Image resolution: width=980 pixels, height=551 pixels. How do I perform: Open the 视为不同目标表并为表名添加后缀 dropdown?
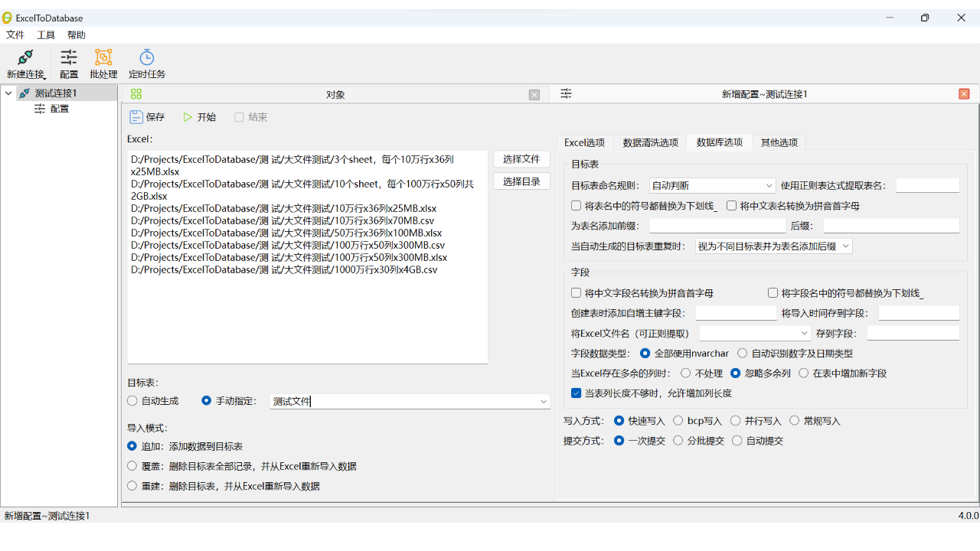tap(773, 246)
